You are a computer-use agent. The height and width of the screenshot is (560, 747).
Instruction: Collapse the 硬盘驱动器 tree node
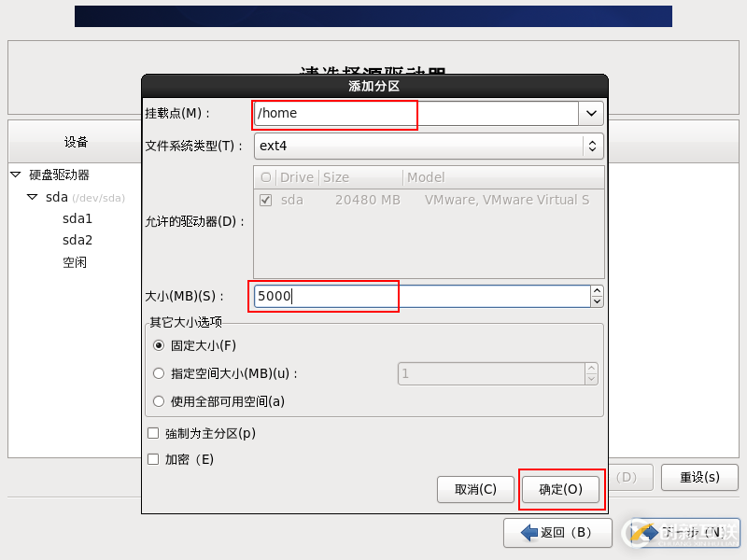click(14, 175)
